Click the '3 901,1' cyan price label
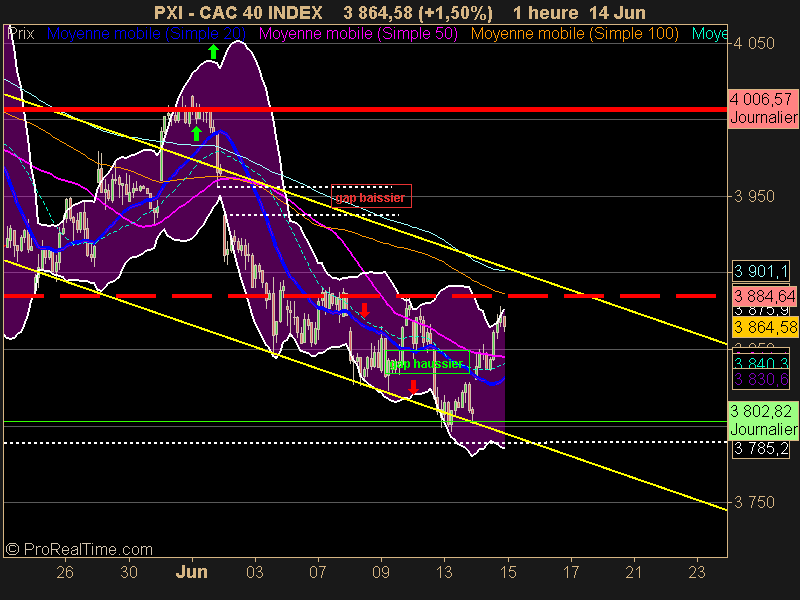The image size is (800, 600). [761, 271]
